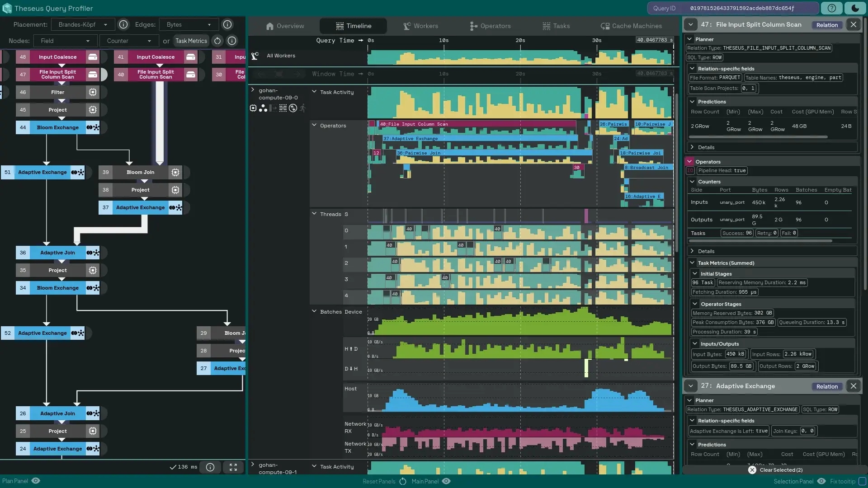This screenshot has height=488, width=868.
Task: Open the Edges Bytes dropdown
Action: click(189, 24)
